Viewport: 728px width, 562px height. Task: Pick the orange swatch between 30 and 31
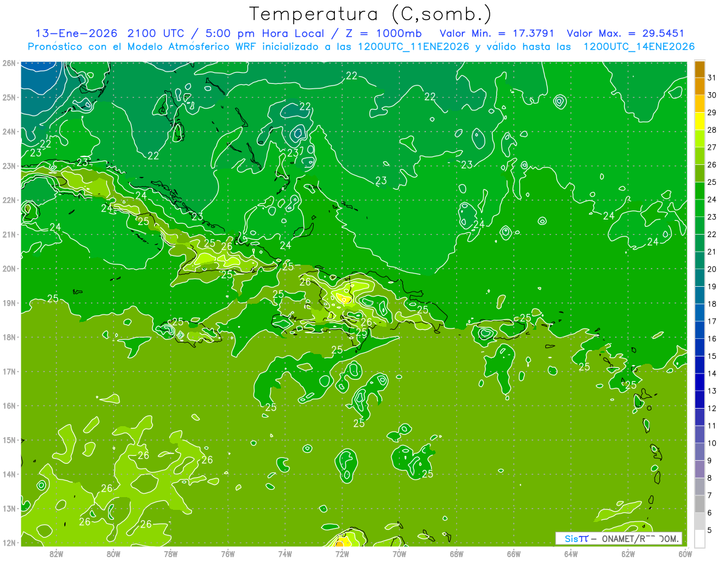click(699, 86)
